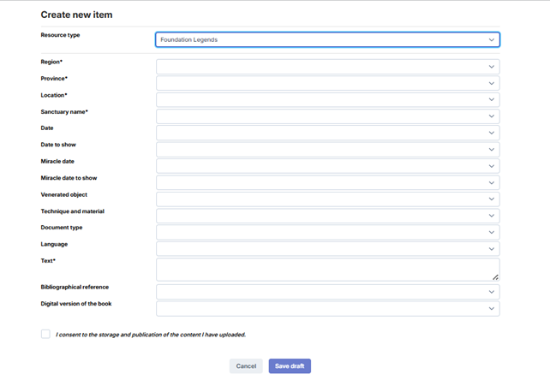This screenshot has width=550, height=392.
Task: Grab the Text area resize handle
Action: click(x=496, y=277)
